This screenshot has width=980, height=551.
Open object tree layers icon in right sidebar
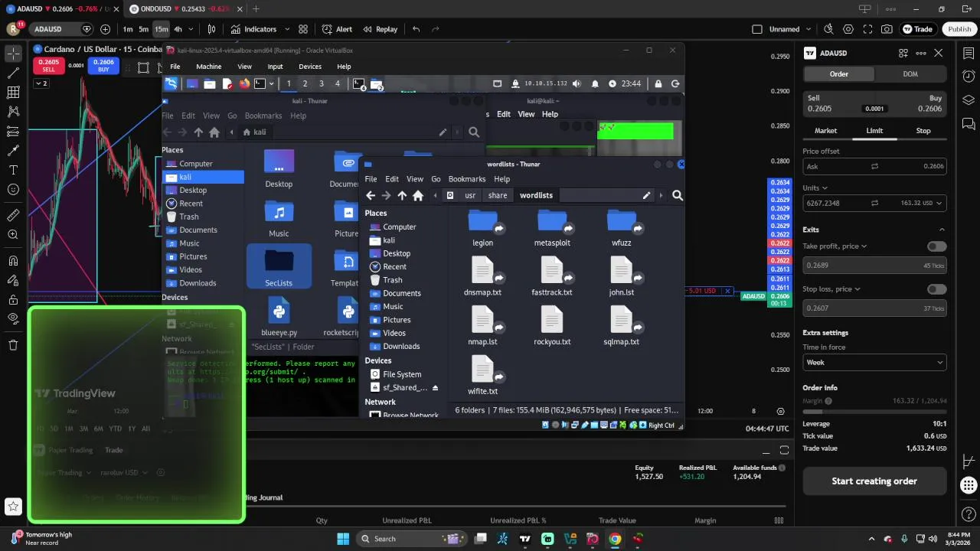tap(969, 100)
